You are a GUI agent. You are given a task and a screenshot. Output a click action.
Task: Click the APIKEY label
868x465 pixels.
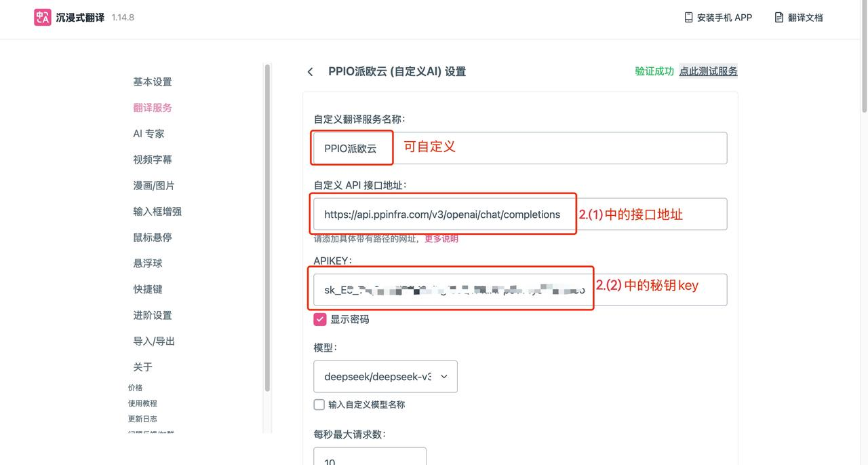coord(332,261)
